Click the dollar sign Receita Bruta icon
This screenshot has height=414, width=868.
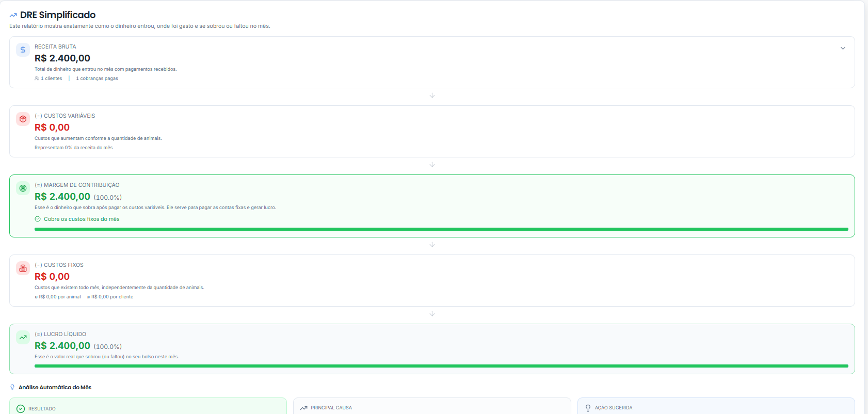[23, 50]
